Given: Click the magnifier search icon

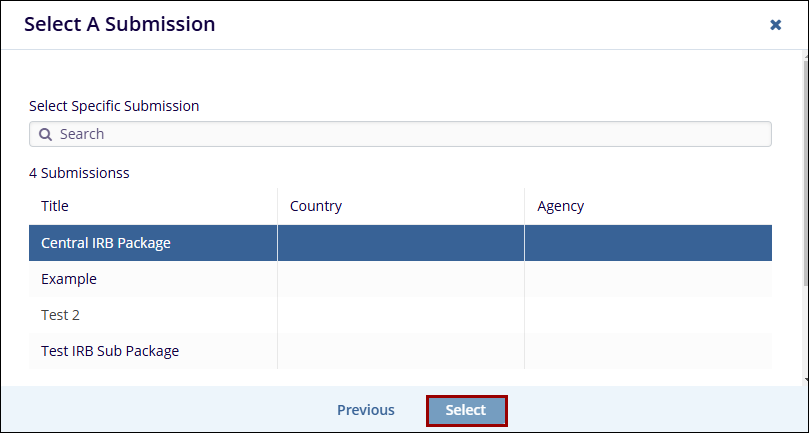Looking at the screenshot, I should tap(45, 134).
